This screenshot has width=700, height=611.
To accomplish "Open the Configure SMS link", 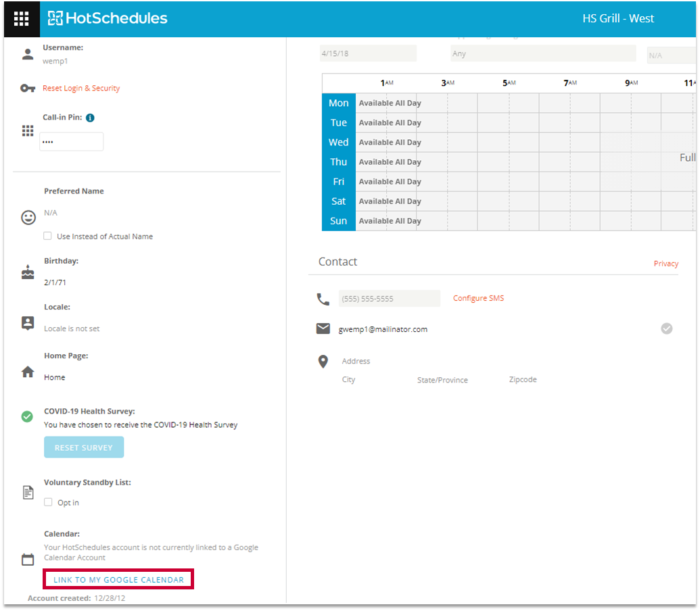I will [478, 299].
